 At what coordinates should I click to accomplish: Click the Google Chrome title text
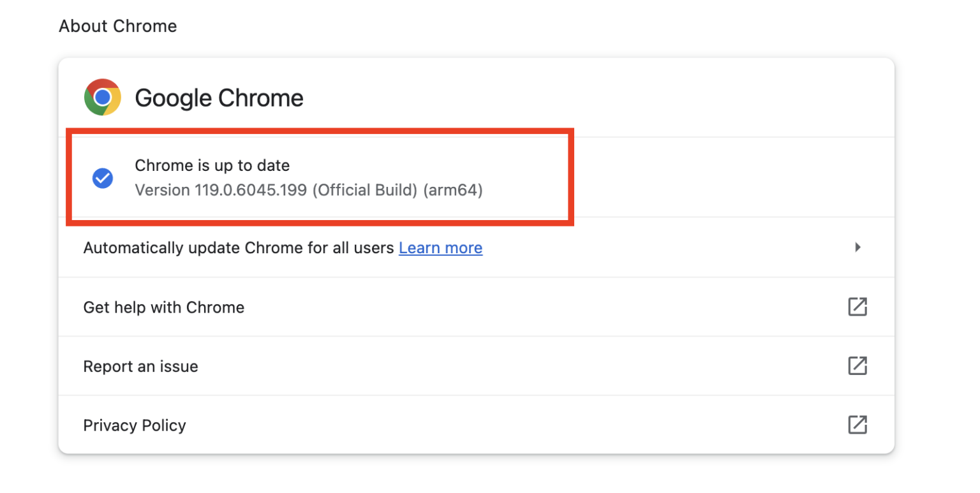point(219,98)
